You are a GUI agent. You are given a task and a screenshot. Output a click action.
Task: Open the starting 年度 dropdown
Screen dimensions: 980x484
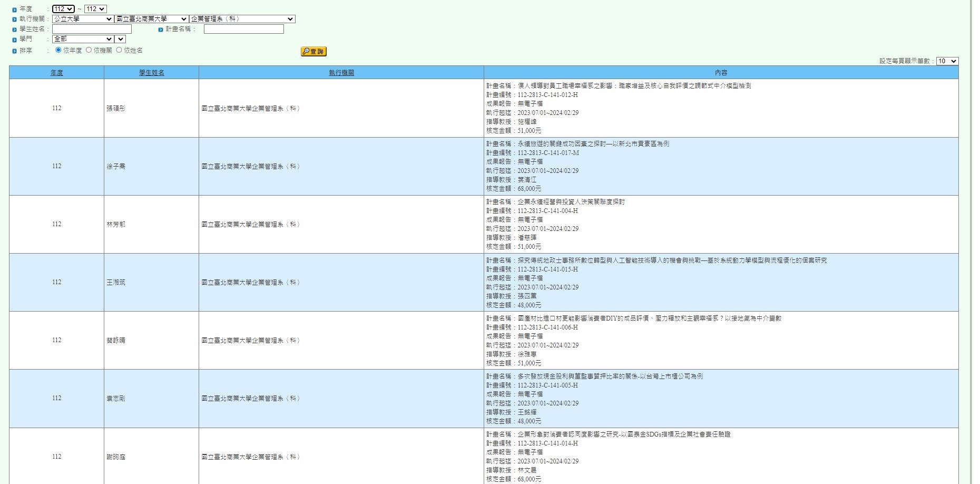tap(63, 9)
